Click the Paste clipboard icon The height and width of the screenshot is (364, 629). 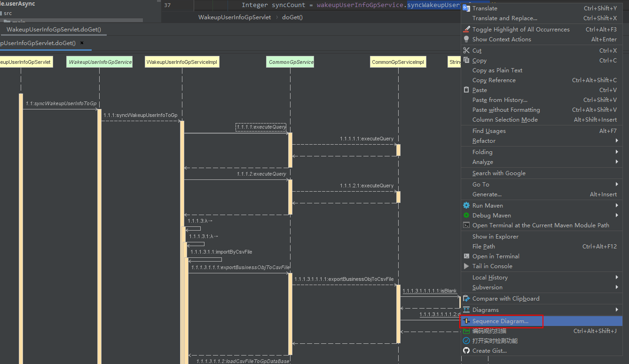(x=466, y=90)
